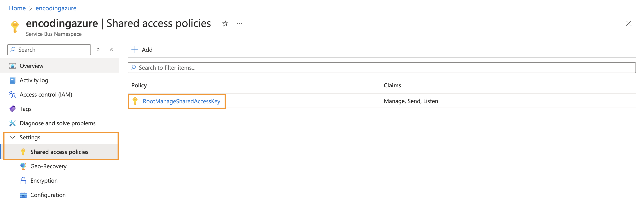Screen dimensions: 644x203
Task: Open Configuration via its briefcase icon
Action: coord(23,194)
